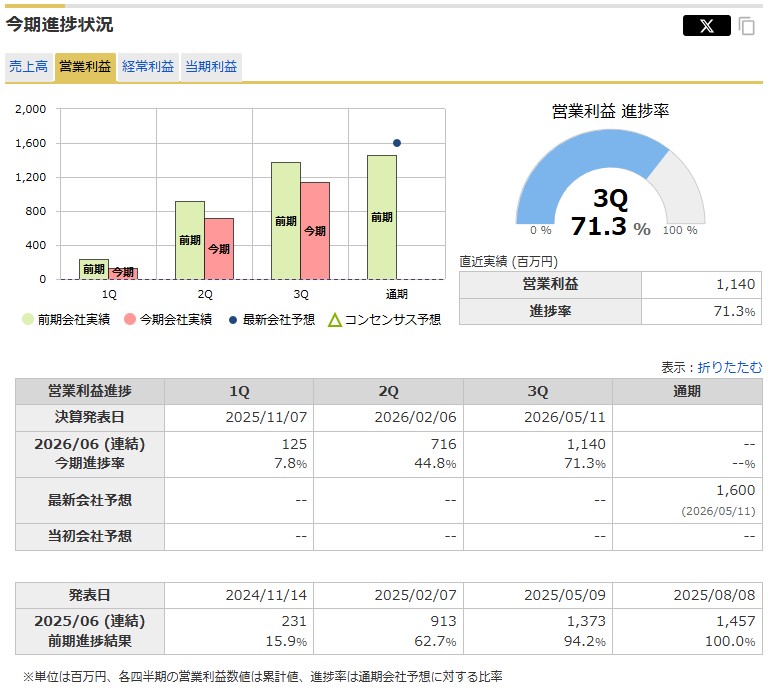Click the 通期 forecast dot on chart
This screenshot has height=699, width=777.
pos(397,143)
